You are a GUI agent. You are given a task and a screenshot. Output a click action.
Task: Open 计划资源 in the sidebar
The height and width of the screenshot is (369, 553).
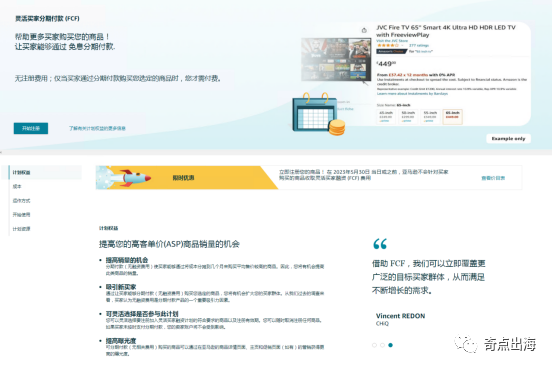22,229
